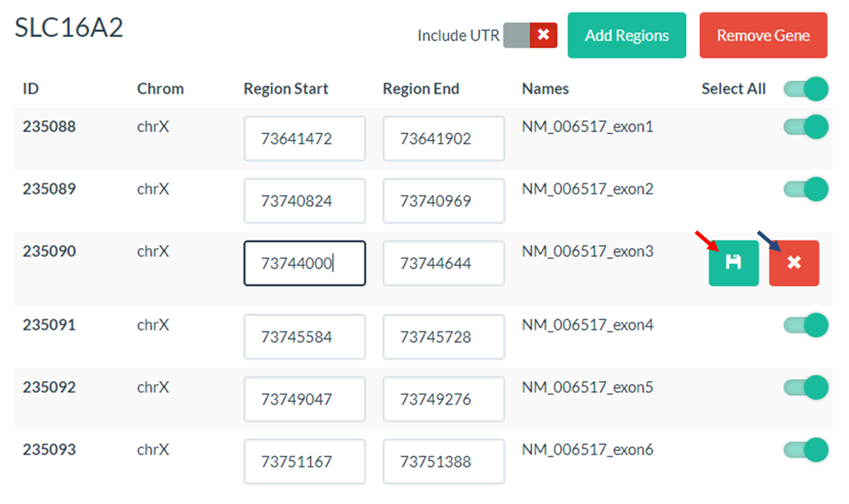The width and height of the screenshot is (849, 504).
Task: Edit Region End field 73641902
Action: click(444, 138)
